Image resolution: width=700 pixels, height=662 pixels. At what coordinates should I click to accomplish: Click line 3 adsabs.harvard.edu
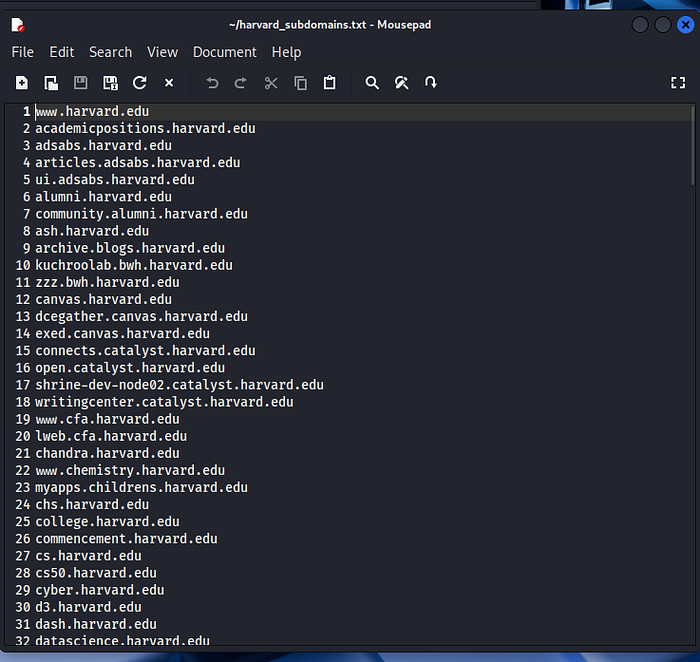[x=104, y=146]
